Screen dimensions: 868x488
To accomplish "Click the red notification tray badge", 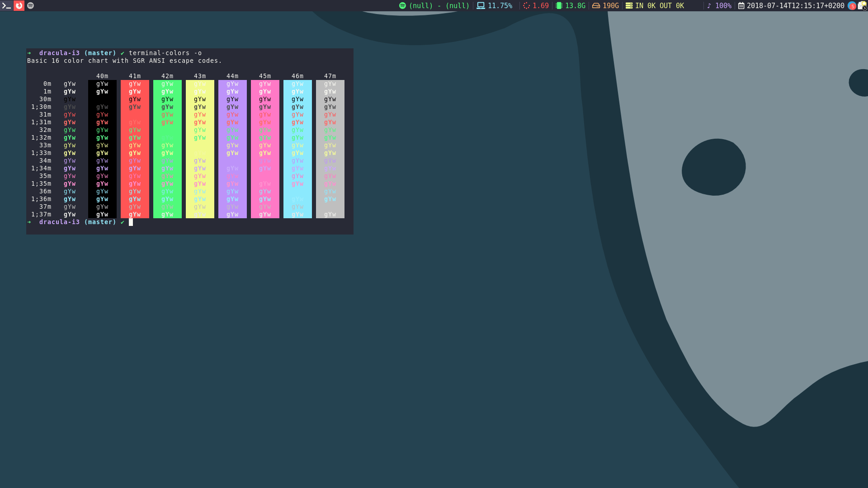I will point(852,6).
